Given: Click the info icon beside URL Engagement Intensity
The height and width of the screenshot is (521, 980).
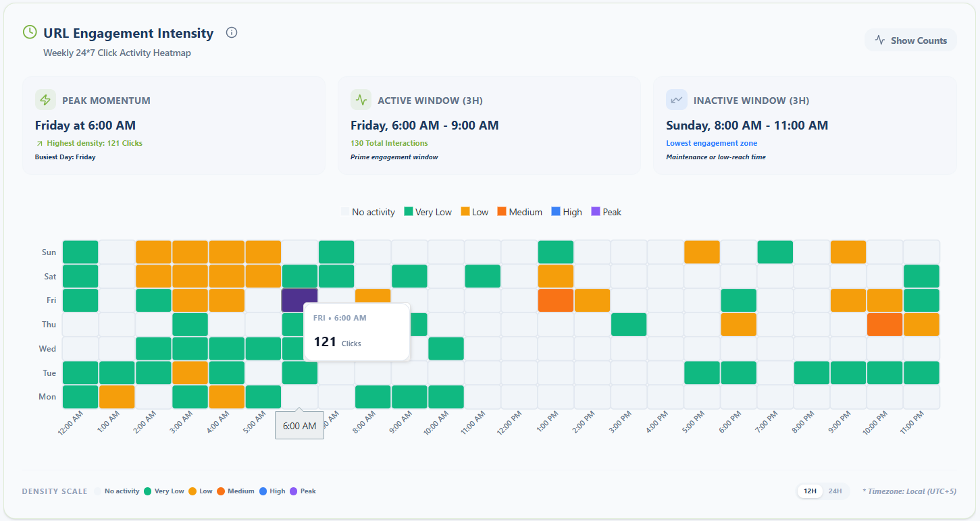Looking at the screenshot, I should pos(232,32).
